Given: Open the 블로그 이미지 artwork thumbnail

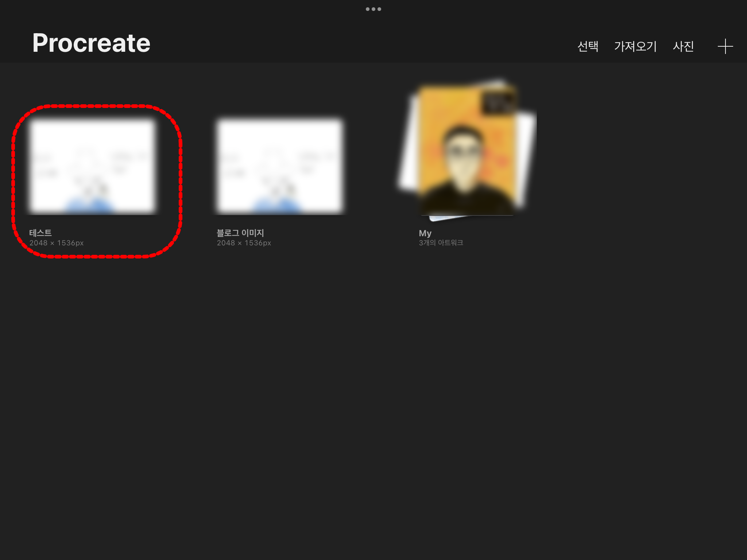Looking at the screenshot, I should (x=280, y=166).
